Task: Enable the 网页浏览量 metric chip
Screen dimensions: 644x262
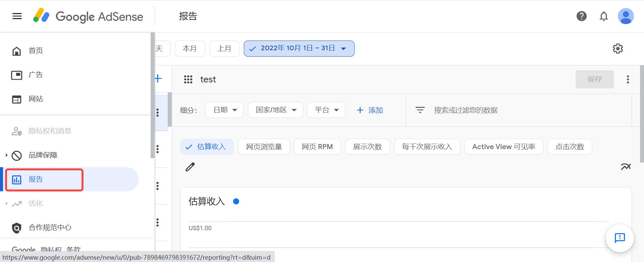Action: [x=264, y=147]
